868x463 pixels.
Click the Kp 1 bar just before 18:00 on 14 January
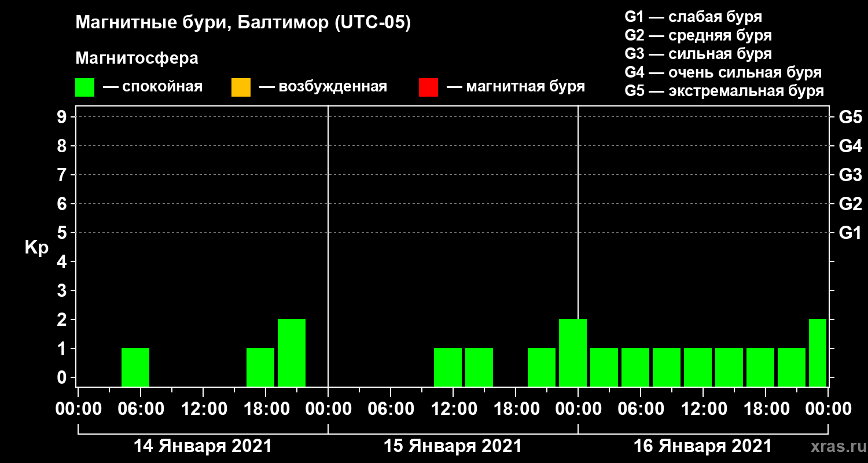260,367
